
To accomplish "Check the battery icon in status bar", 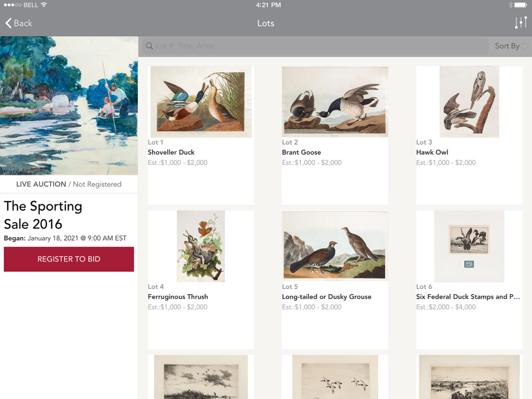I will coord(520,5).
